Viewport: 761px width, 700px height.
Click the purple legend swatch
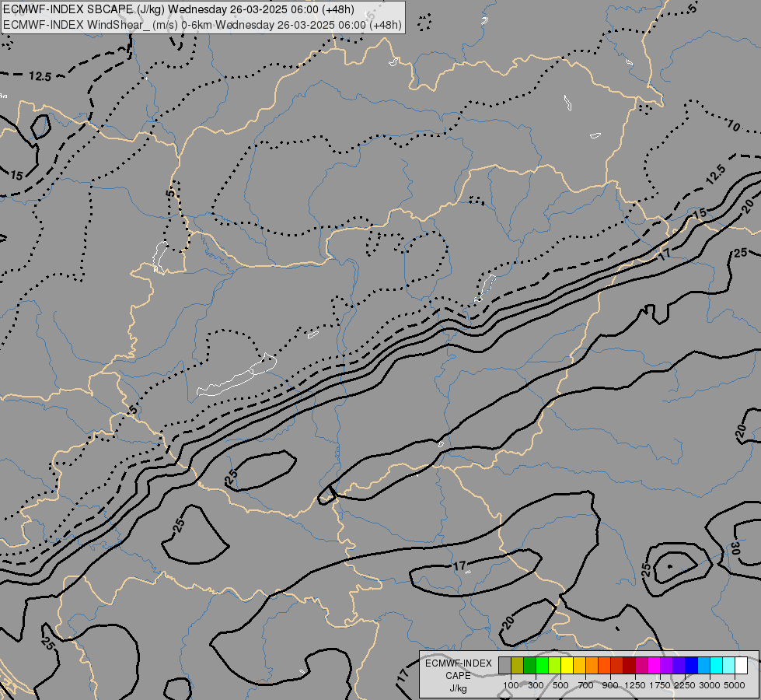click(666, 666)
